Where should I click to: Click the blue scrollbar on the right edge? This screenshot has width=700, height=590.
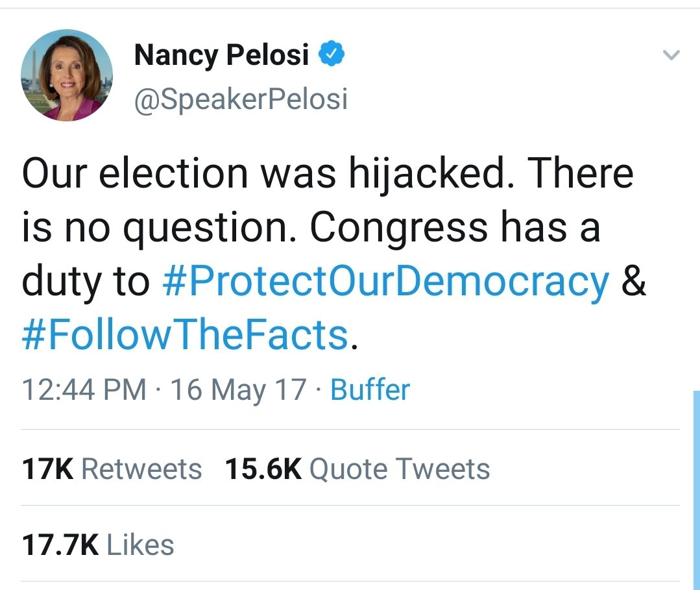tap(696, 487)
